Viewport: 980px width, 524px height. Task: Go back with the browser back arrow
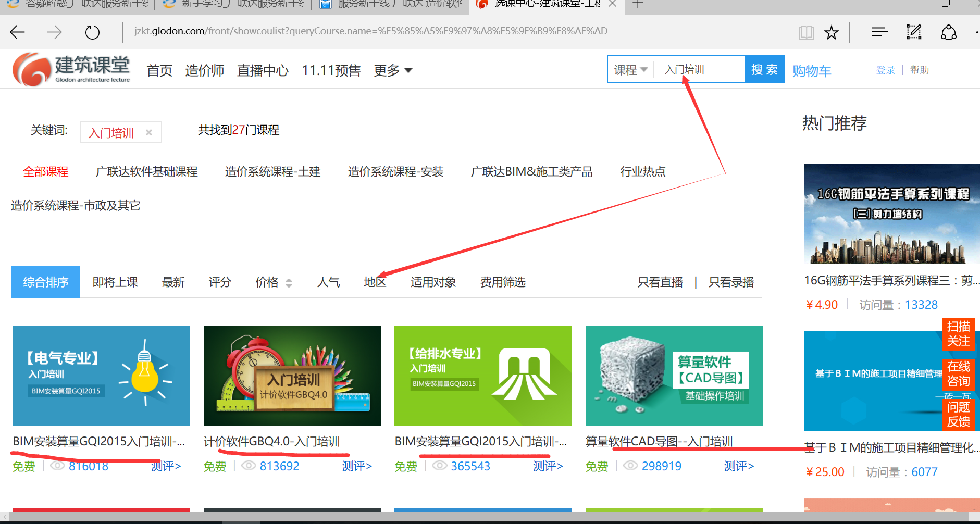[17, 32]
